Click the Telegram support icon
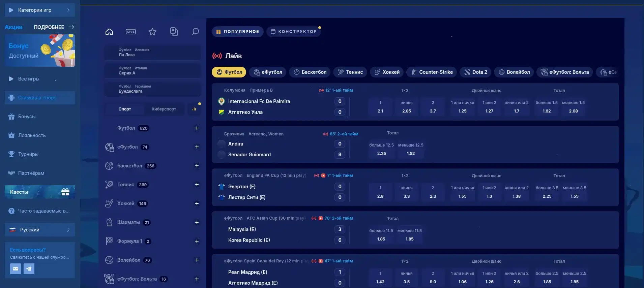The image size is (644, 288). (x=29, y=269)
